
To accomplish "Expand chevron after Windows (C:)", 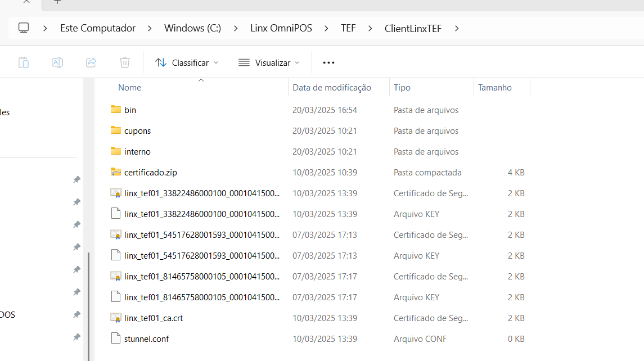I will click(x=236, y=28).
